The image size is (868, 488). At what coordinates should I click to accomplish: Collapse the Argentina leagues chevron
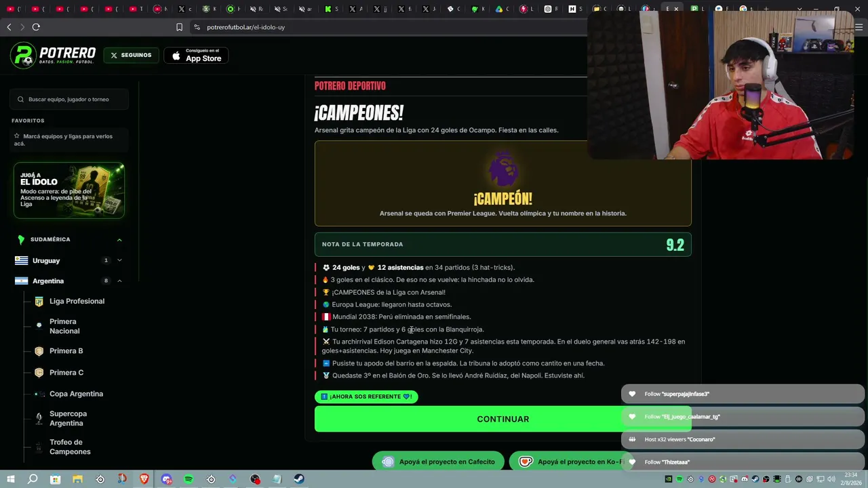point(119,281)
